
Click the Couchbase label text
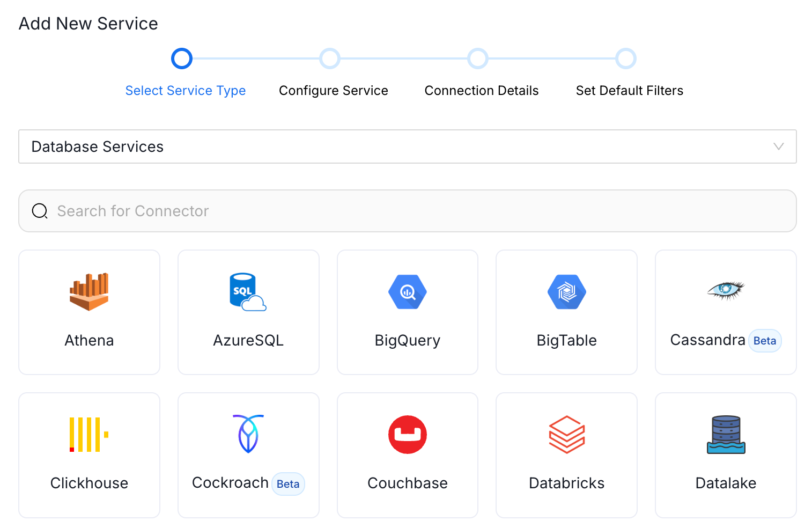[x=408, y=483]
